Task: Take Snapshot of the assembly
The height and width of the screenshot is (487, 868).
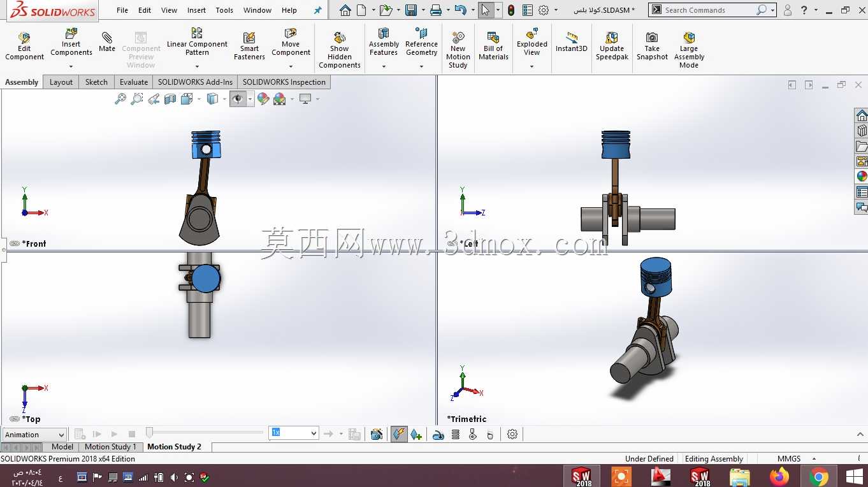Action: tap(652, 47)
